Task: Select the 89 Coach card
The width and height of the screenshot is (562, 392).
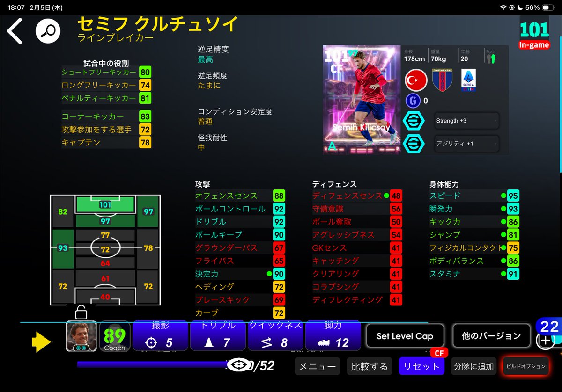Action: click(115, 336)
